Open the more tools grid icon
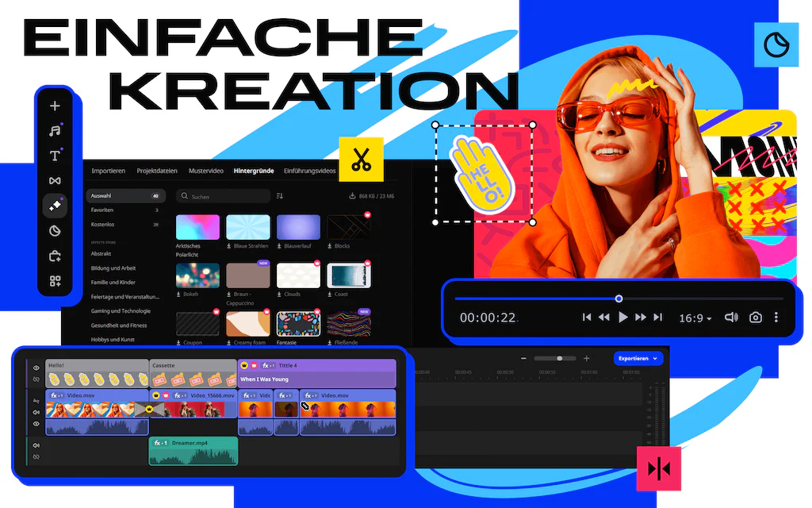The width and height of the screenshot is (812, 508). 55,281
